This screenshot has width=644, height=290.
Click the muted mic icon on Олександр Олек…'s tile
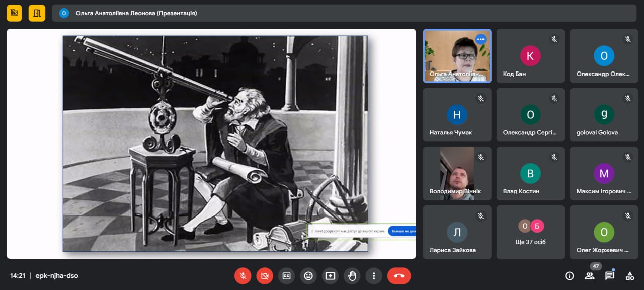[628, 39]
